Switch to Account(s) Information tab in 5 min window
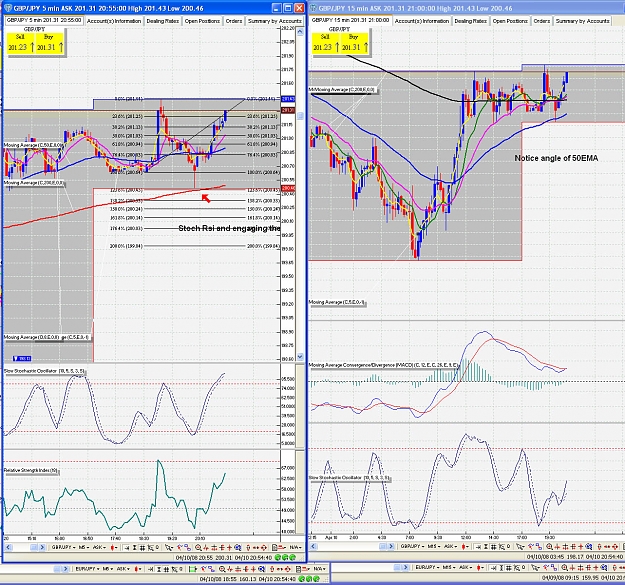 click(x=114, y=21)
